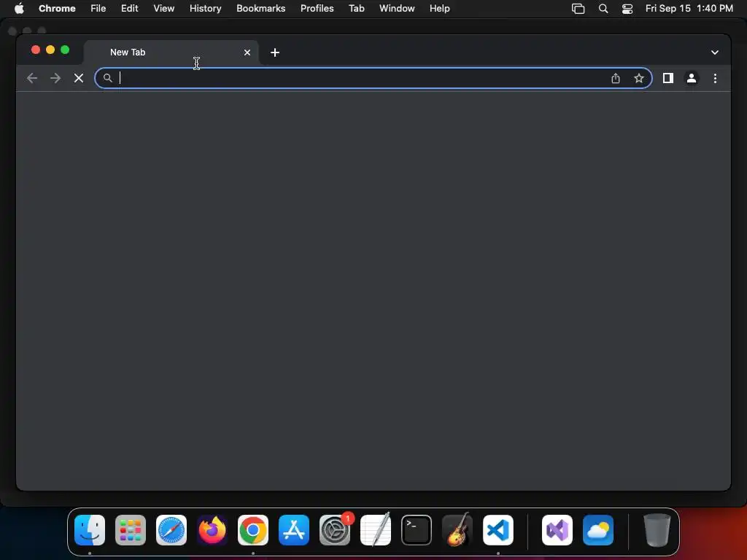Open the Bookmarks menu
Screen dimensions: 747x560
260,8
